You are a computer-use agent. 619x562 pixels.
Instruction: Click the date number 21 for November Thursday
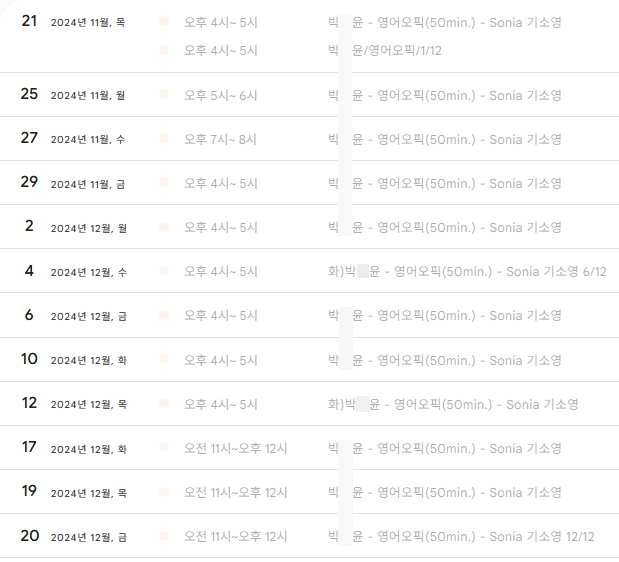pyautogui.click(x=29, y=21)
